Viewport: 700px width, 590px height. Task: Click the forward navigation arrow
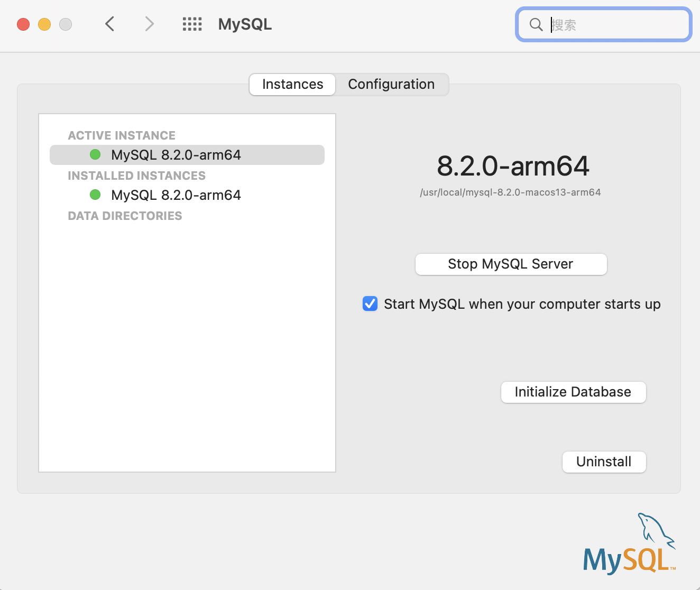coord(149,24)
